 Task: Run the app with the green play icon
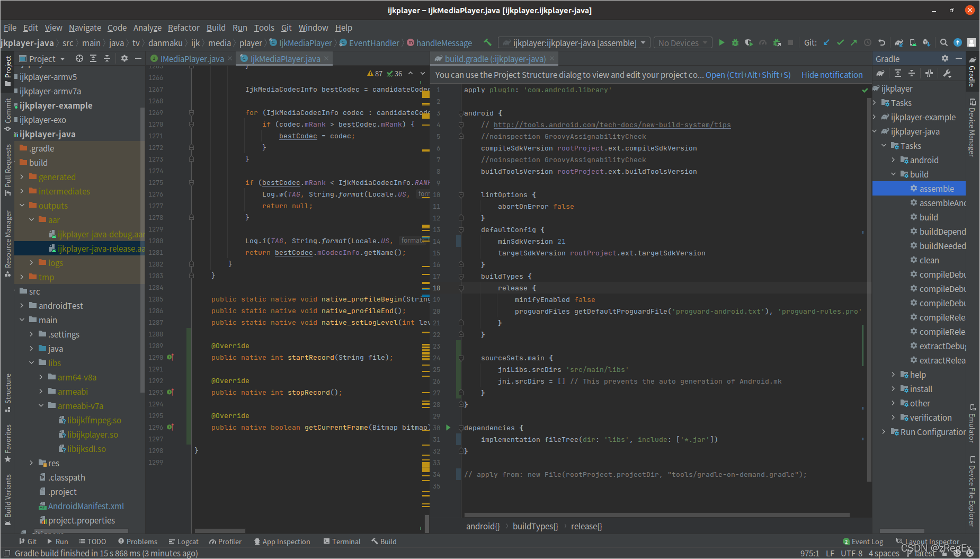(721, 42)
